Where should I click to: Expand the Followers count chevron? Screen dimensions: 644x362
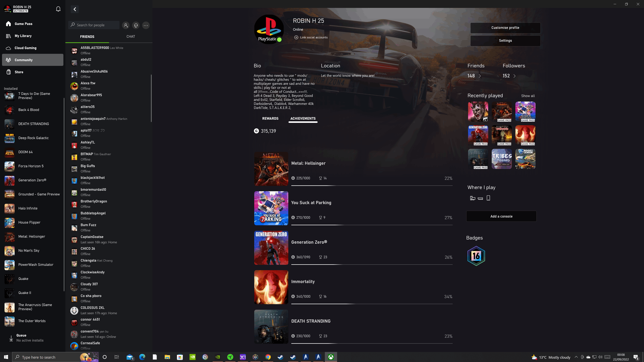click(514, 76)
